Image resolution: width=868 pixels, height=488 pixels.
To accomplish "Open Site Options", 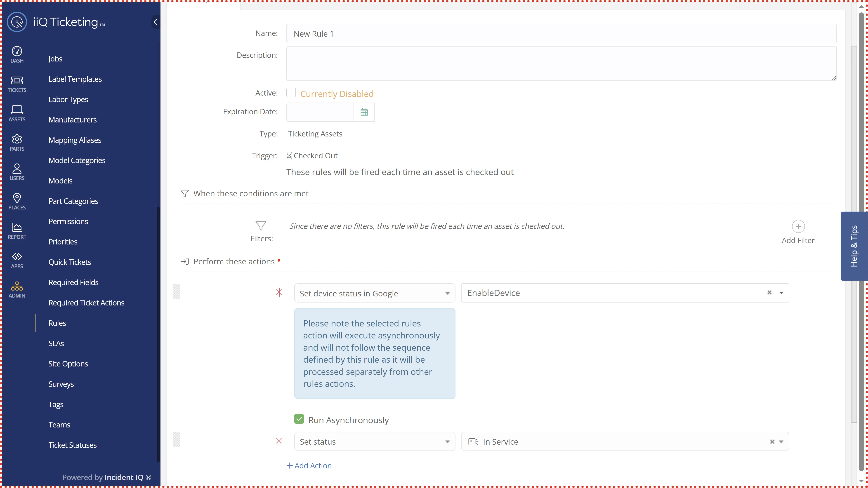I will point(68,364).
